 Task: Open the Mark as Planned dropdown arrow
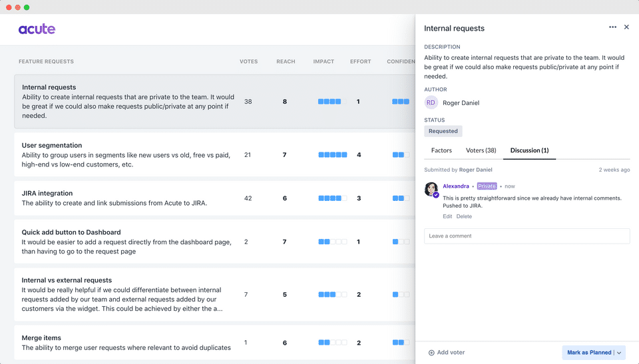click(x=619, y=353)
